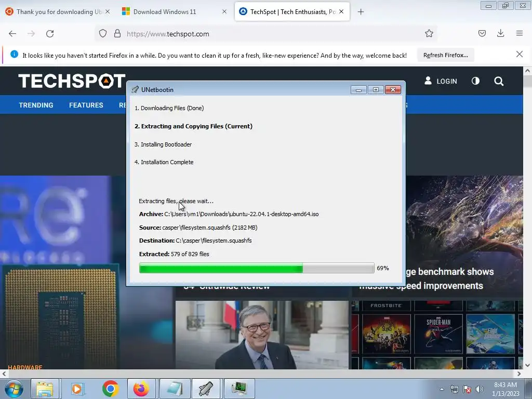Close the UNetbootin window
The image size is (532, 399).
click(x=393, y=89)
